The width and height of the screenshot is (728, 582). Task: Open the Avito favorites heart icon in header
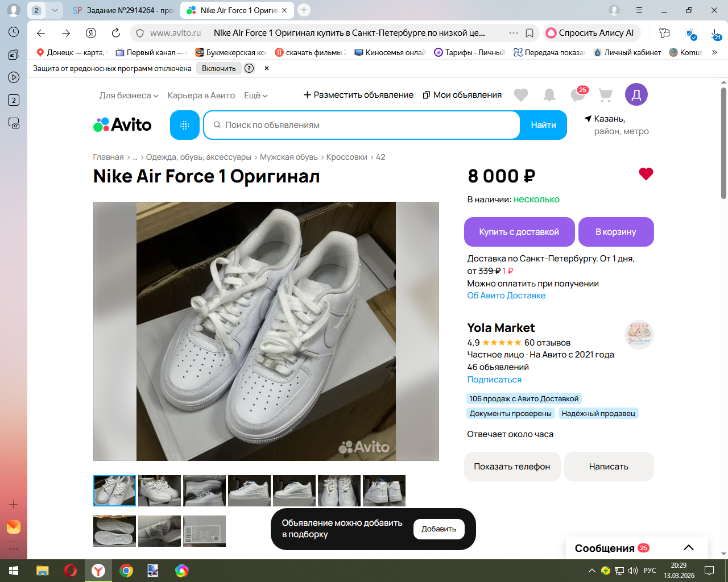coord(521,95)
